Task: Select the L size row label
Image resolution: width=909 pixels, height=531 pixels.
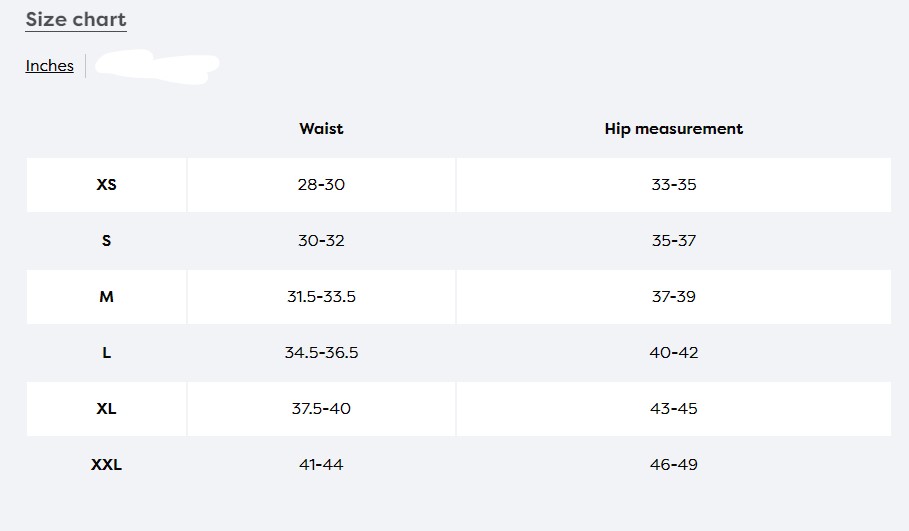Action: point(106,353)
